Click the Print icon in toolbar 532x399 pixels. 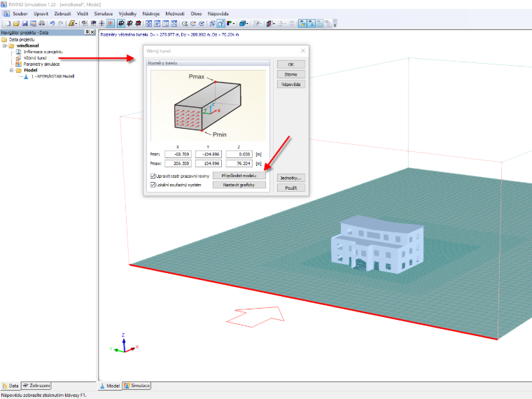42,23
